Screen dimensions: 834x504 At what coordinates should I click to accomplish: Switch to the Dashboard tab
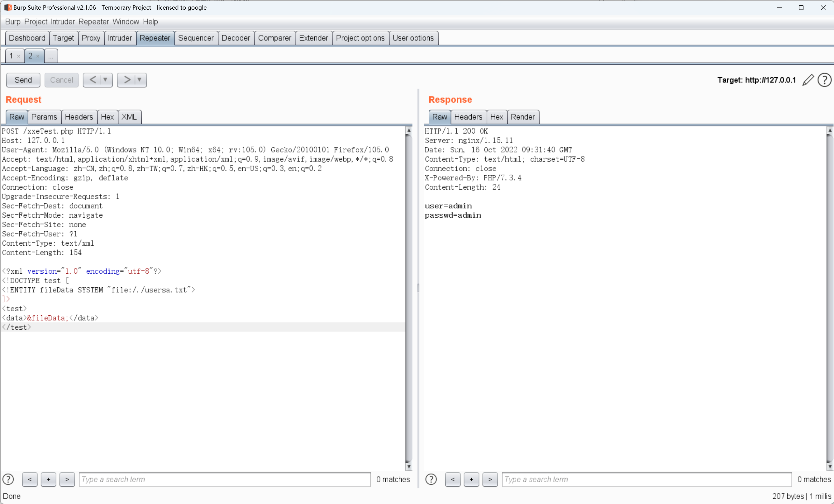tap(27, 38)
